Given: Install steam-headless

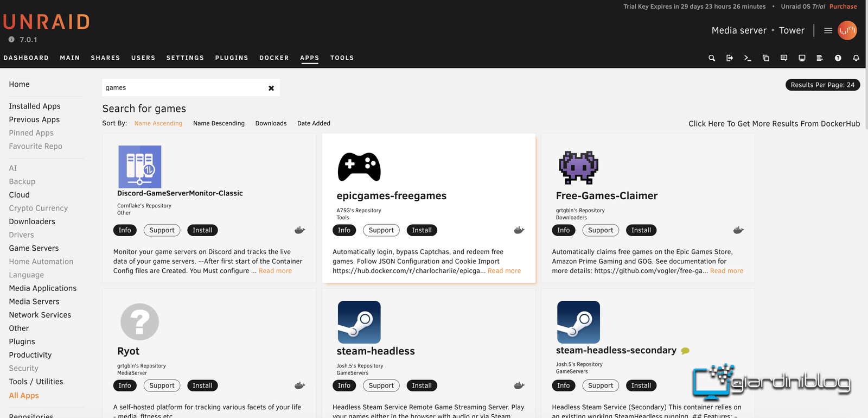Looking at the screenshot, I should 422,385.
